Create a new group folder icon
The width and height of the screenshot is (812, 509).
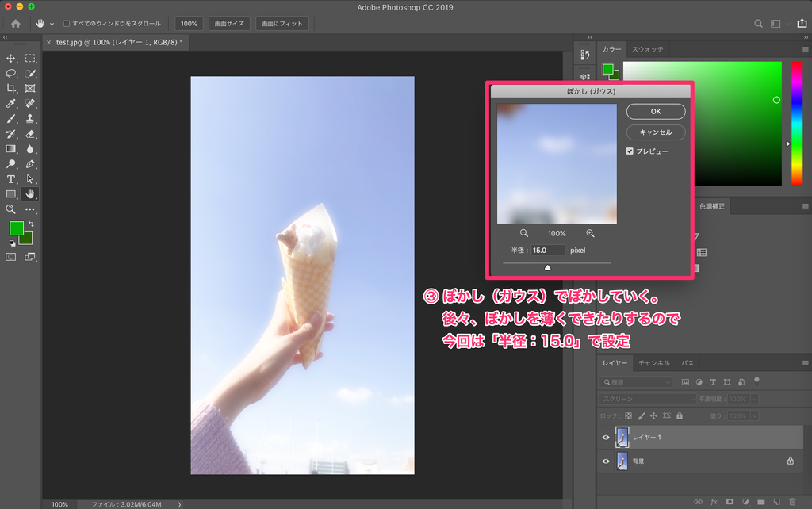tap(760, 502)
